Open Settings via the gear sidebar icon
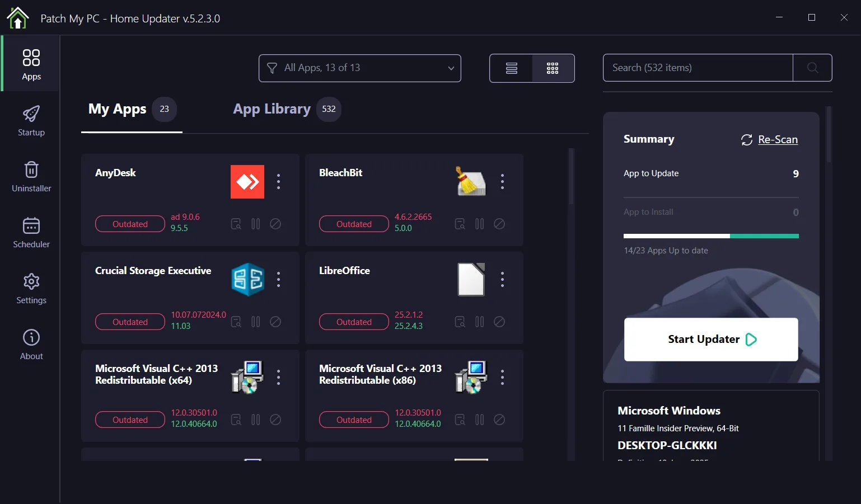Image resolution: width=861 pixels, height=504 pixels. [31, 287]
